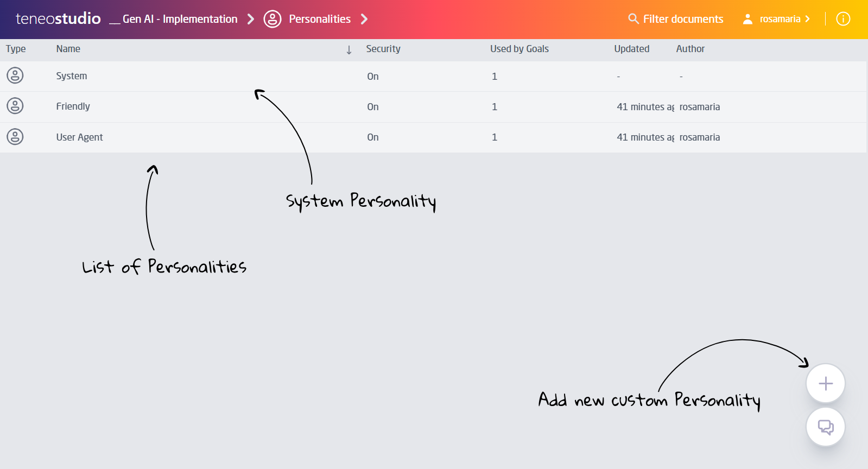Click the sort arrow on the Name column
The height and width of the screenshot is (469, 868).
pos(348,49)
